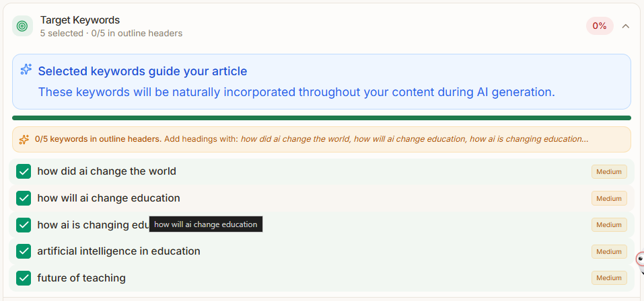Toggle 'how ai is changing' keyword checkbox

click(24, 224)
